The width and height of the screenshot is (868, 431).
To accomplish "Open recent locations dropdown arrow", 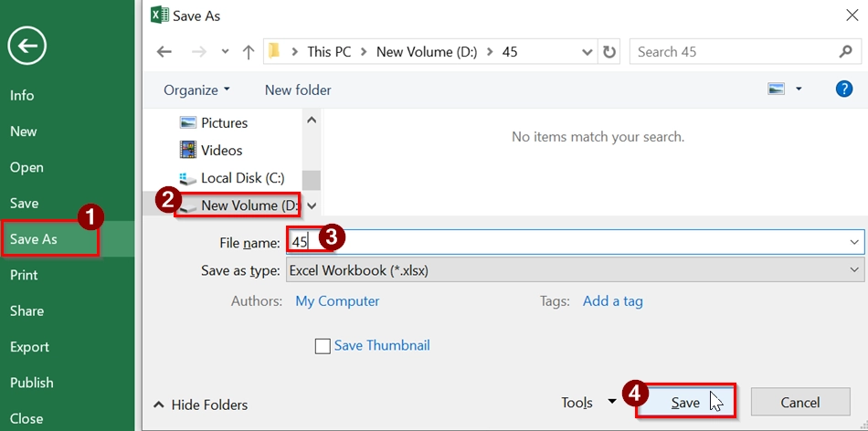I will (225, 51).
